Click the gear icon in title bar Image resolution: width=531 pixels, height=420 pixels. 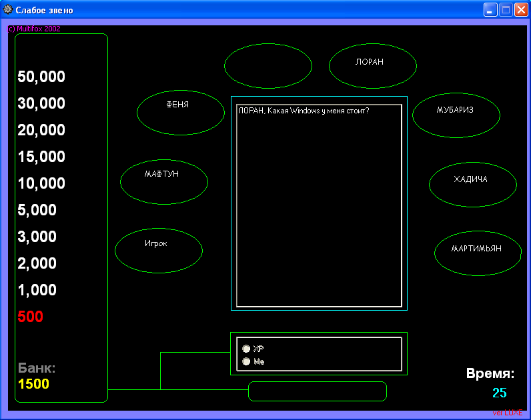pos(8,9)
